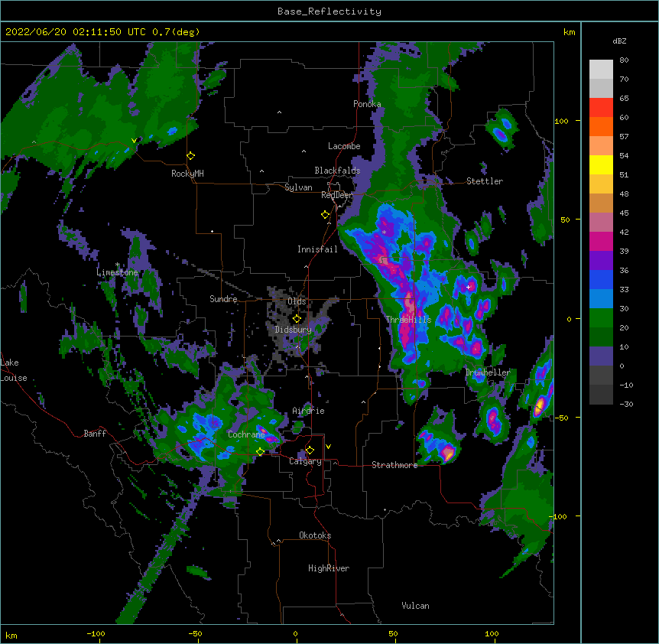Pick the light gray 80 dBZ legend color
The height and width of the screenshot is (644, 659).
click(x=601, y=70)
